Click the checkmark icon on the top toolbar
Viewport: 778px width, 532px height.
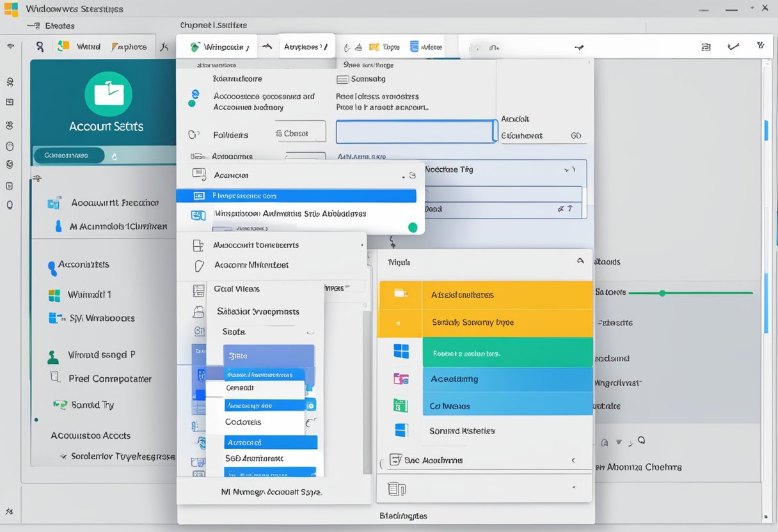pos(733,46)
